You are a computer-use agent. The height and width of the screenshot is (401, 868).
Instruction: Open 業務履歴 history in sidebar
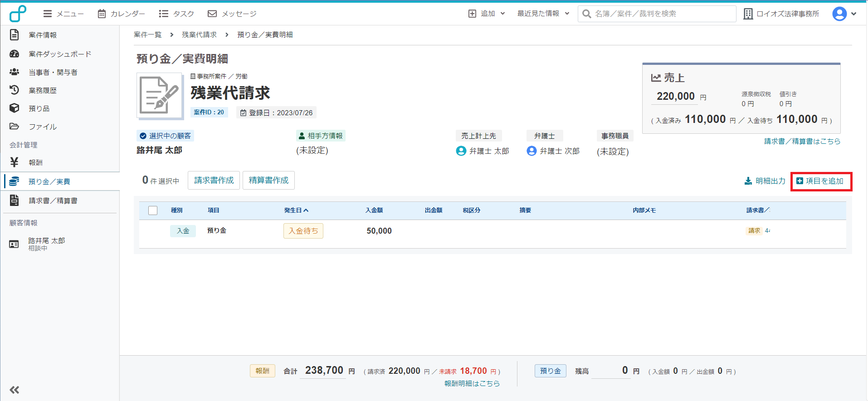click(x=42, y=90)
